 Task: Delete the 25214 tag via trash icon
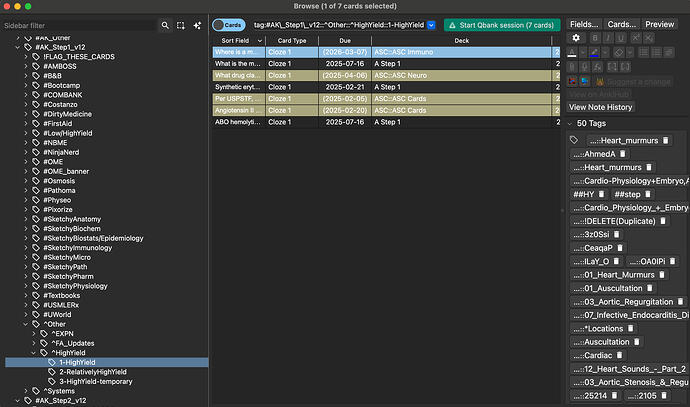[x=614, y=396]
